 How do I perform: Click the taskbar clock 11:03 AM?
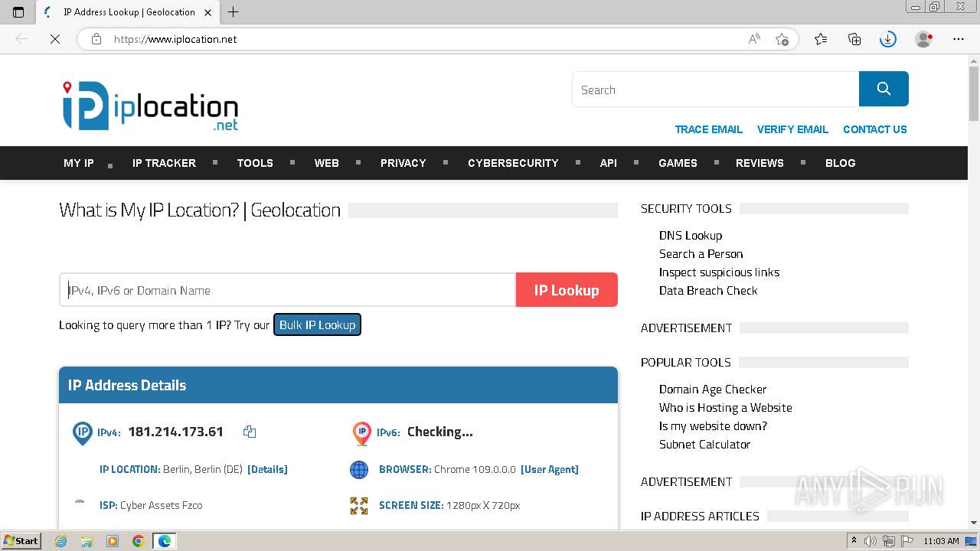pyautogui.click(x=941, y=541)
